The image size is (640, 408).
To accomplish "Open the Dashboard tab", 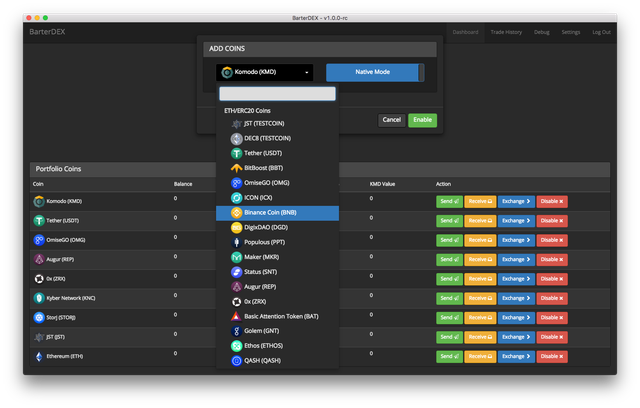I will (465, 32).
